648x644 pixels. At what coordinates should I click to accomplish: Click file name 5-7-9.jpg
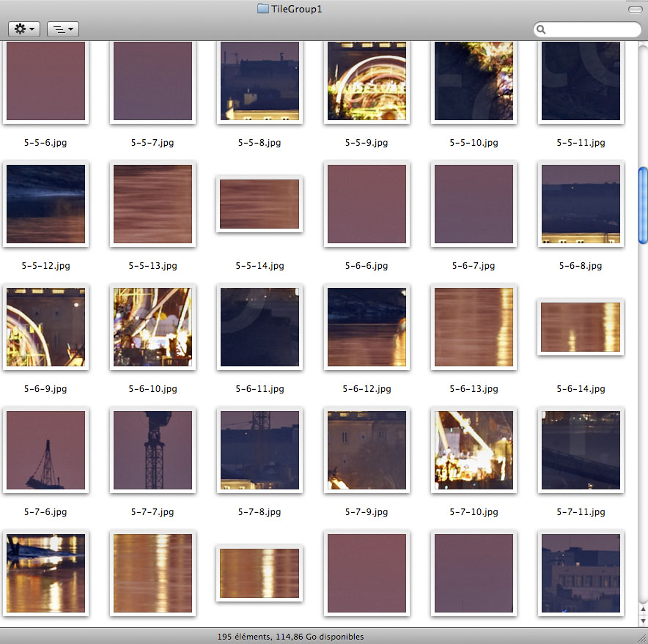367,512
